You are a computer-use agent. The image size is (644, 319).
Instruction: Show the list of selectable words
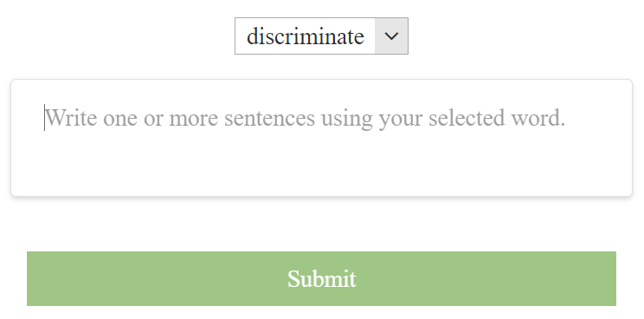click(x=321, y=36)
